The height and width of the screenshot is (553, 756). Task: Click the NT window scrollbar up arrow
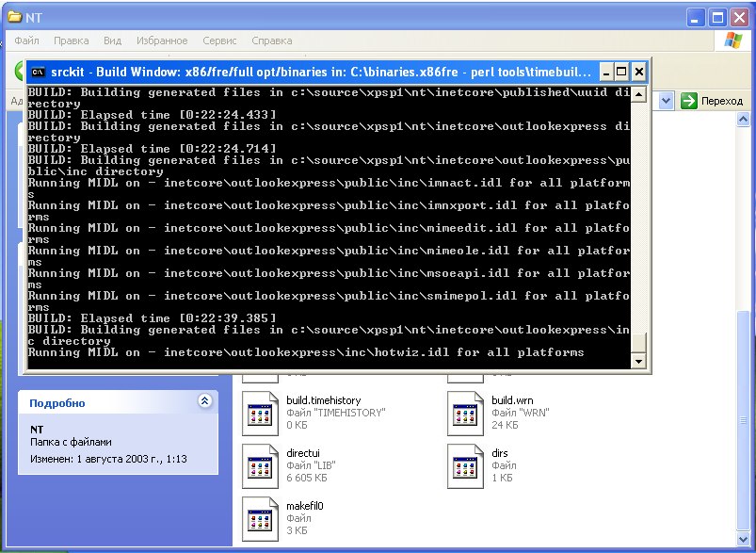tap(743, 119)
